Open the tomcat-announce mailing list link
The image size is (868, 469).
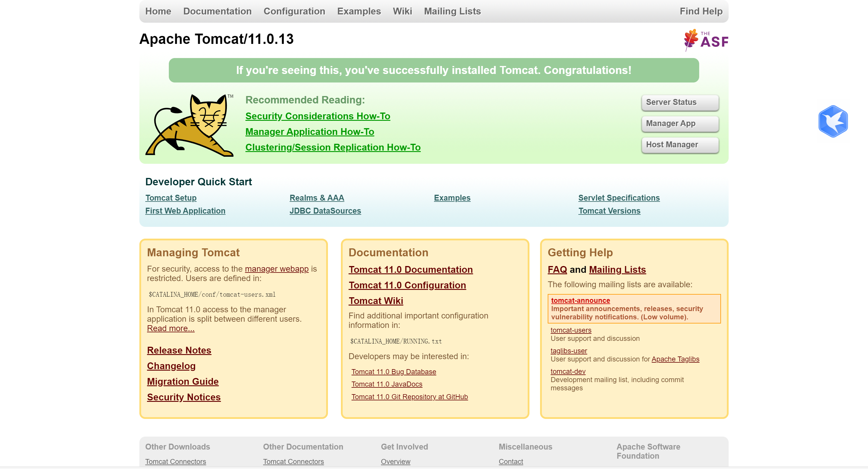(580, 300)
